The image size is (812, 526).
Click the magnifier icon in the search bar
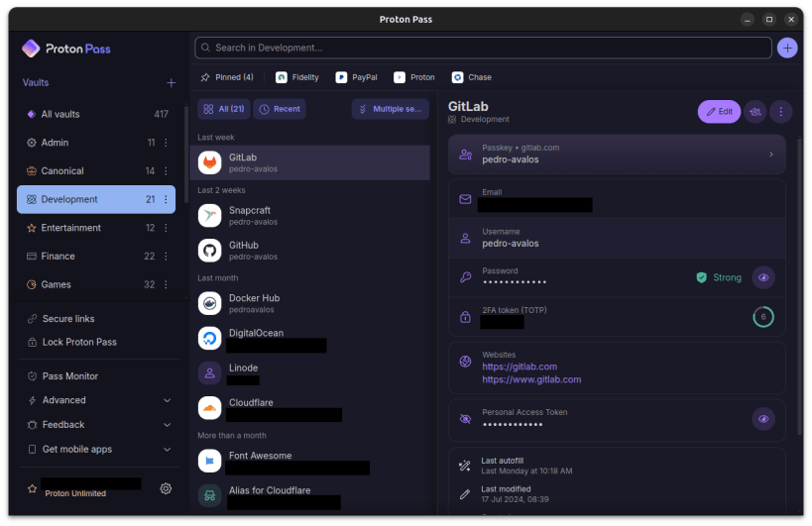(x=205, y=48)
